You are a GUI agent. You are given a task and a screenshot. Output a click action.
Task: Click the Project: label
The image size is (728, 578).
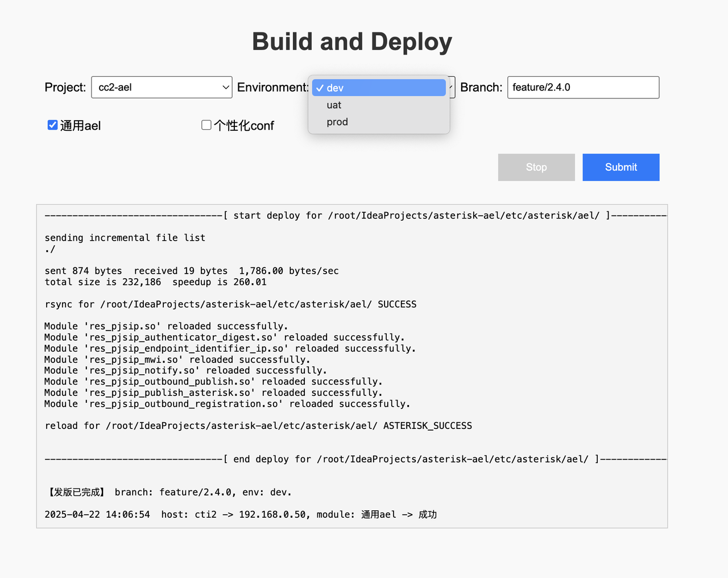coord(65,88)
